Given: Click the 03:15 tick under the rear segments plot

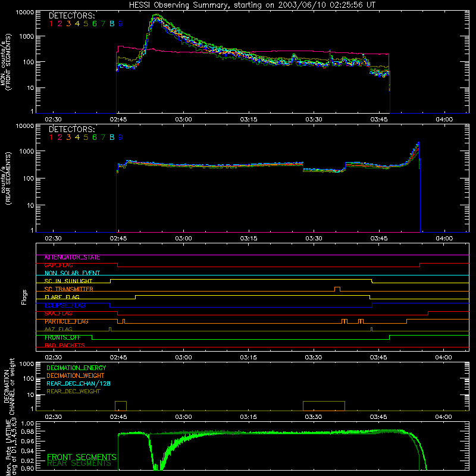Looking at the screenshot, I should click(249, 239).
